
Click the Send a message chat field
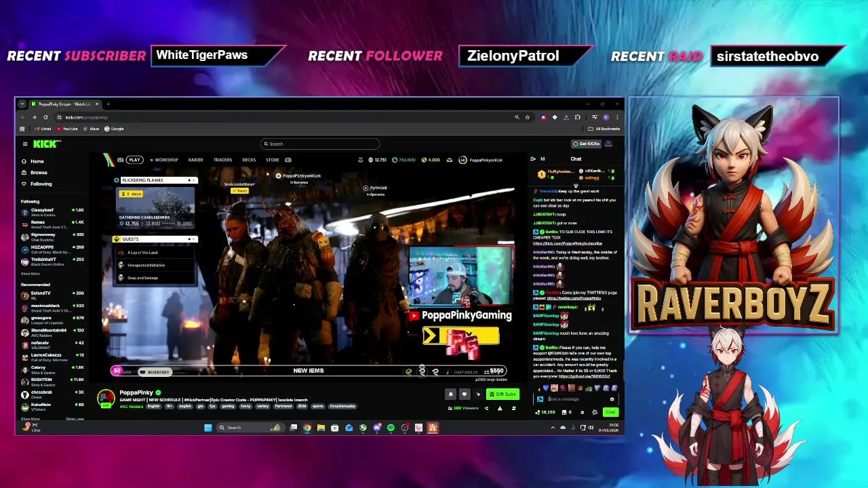coord(576,399)
